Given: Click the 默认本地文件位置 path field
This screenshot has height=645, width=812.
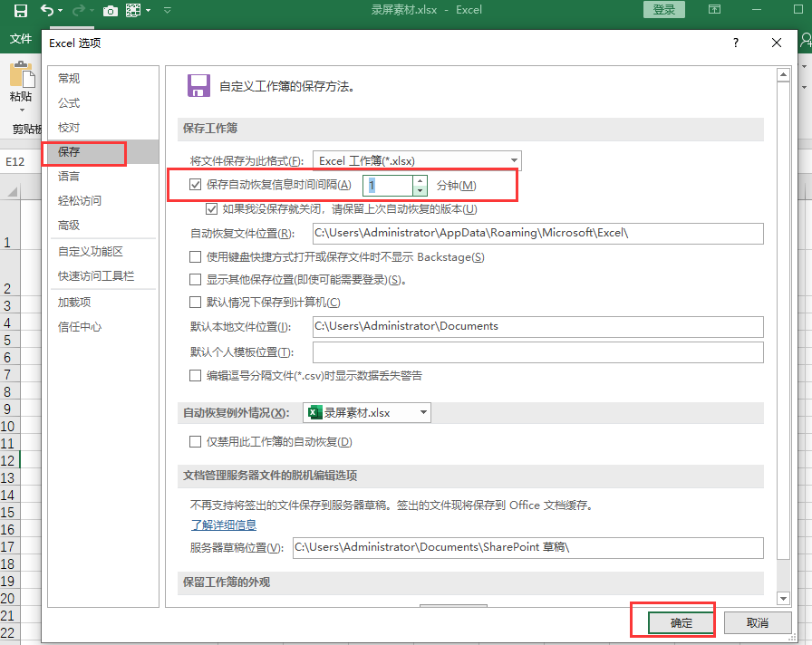Looking at the screenshot, I should (538, 327).
